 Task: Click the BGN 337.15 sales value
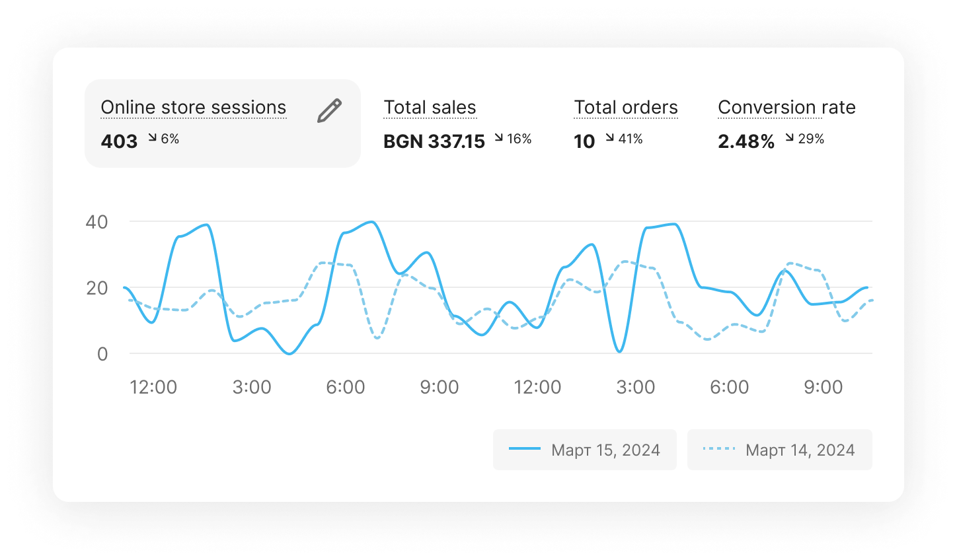coord(434,141)
